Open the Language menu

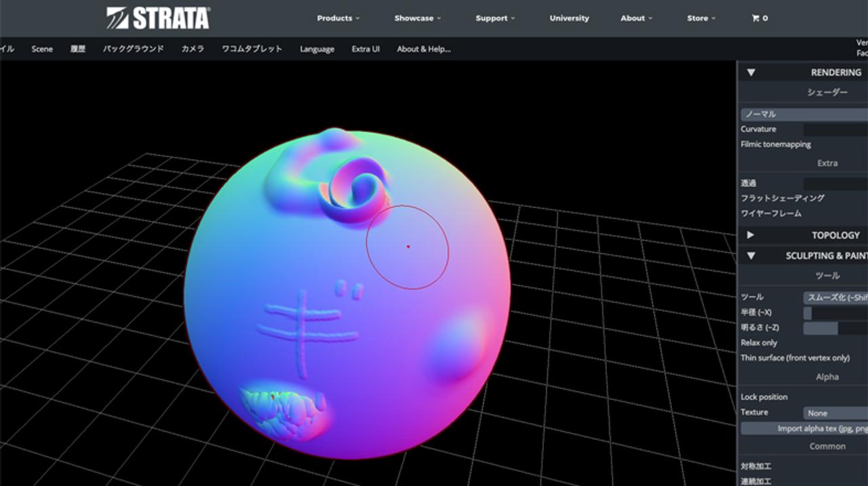coord(317,49)
